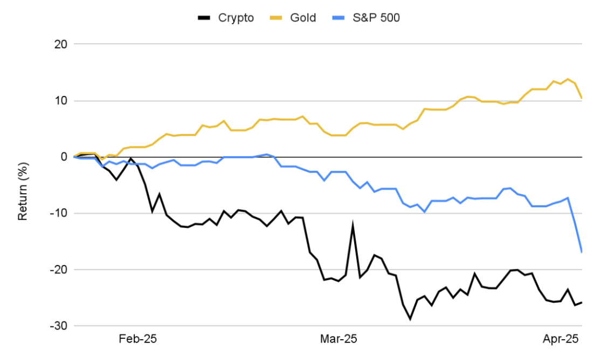Click the lowest point of the Crypto line
The width and height of the screenshot is (608, 364).
[x=410, y=319]
